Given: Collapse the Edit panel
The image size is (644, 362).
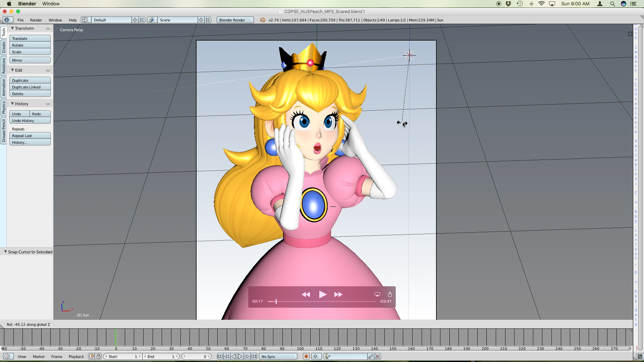Looking at the screenshot, I should click(x=12, y=70).
